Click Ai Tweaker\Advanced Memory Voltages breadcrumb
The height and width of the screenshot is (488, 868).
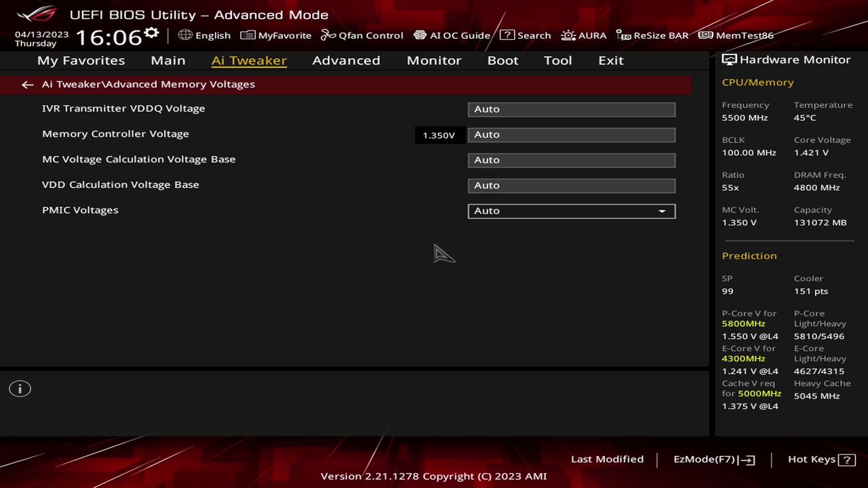[x=149, y=85]
